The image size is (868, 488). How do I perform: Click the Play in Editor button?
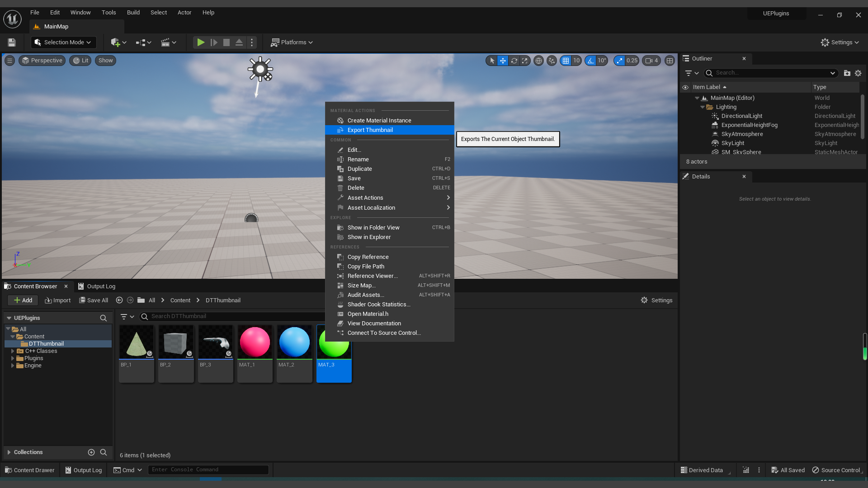tap(200, 42)
